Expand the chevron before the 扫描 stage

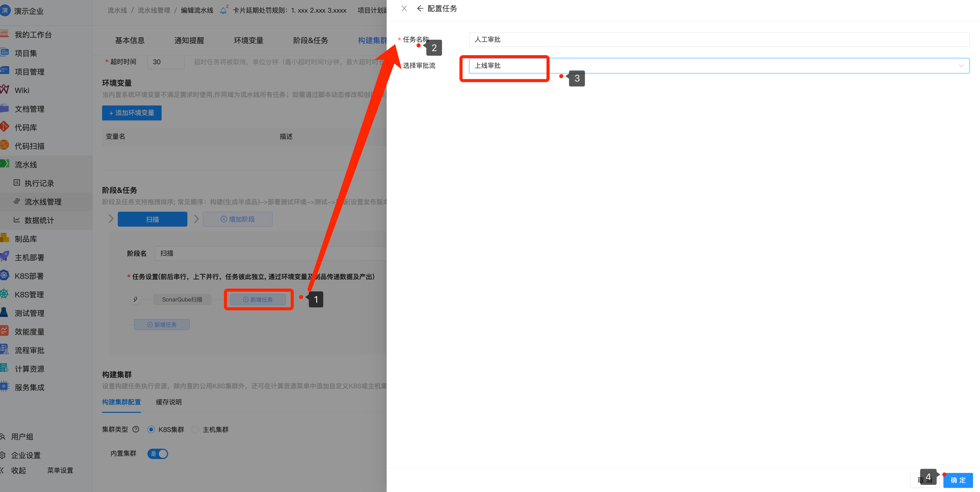tap(111, 219)
